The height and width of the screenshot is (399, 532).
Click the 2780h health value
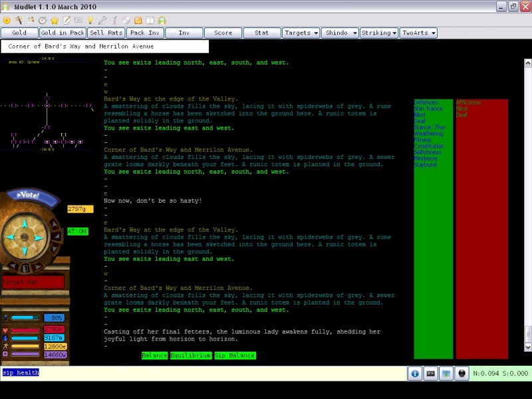point(55,330)
